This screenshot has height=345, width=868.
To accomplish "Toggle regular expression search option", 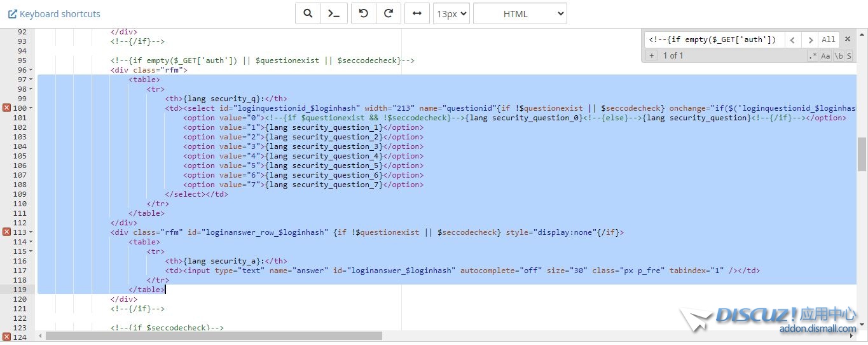I will tap(813, 56).
